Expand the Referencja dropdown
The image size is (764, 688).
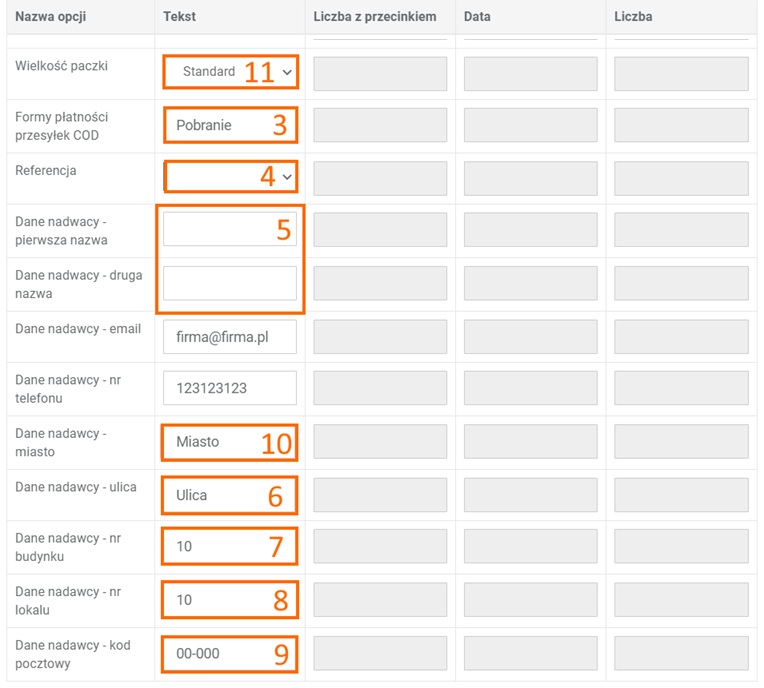(230, 177)
